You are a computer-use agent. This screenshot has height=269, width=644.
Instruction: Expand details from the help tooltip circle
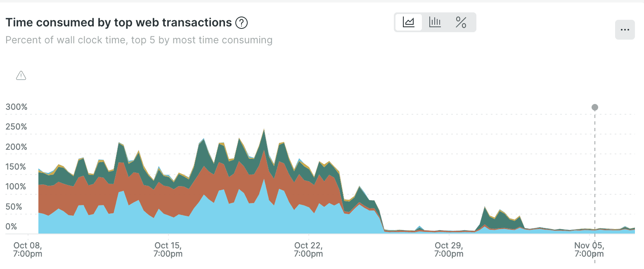tap(241, 23)
